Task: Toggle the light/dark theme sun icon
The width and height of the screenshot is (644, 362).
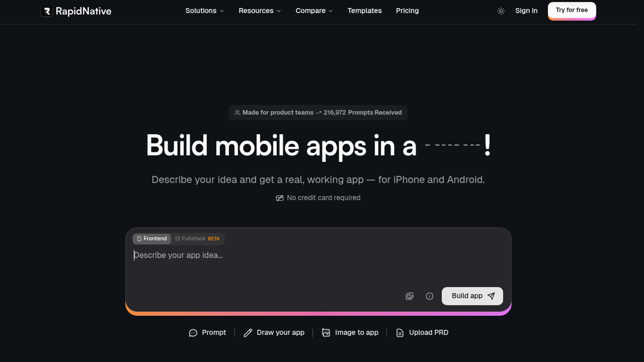Action: tap(501, 11)
